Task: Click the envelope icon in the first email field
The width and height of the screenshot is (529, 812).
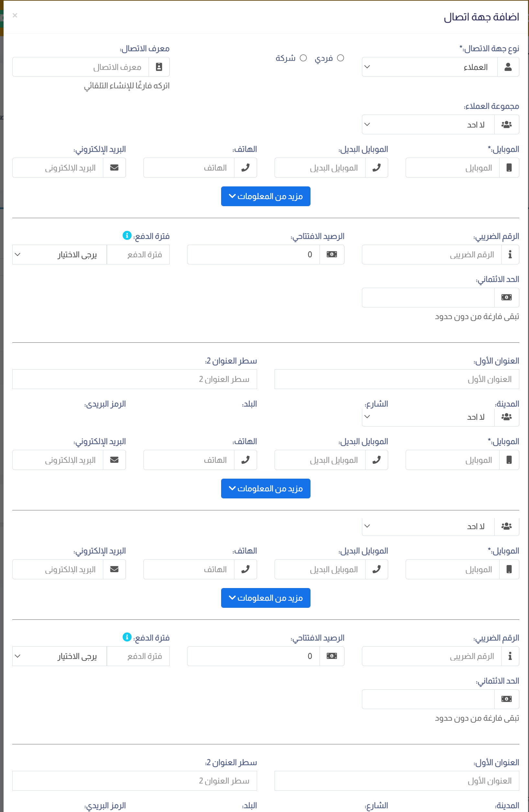Action: [x=114, y=168]
